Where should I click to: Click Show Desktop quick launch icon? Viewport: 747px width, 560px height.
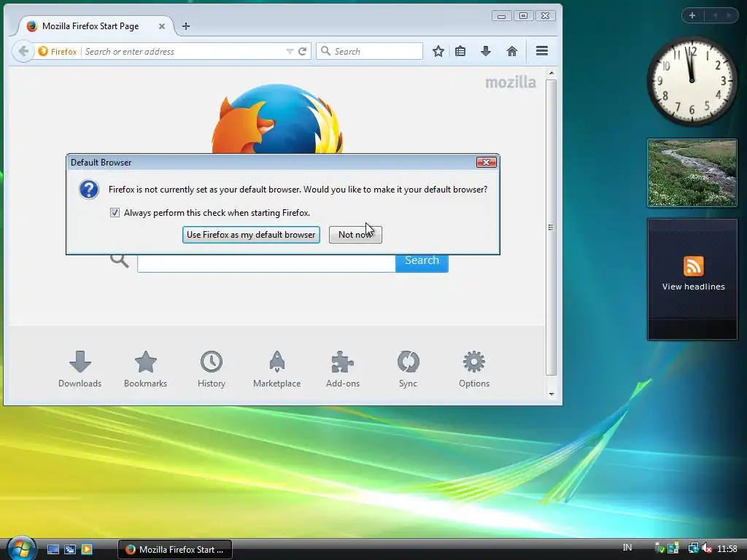[x=53, y=549]
